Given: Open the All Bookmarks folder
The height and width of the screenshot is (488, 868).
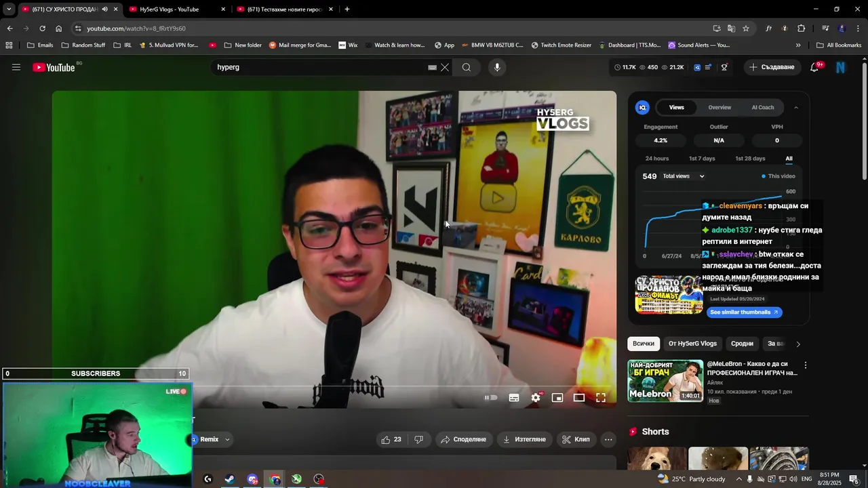Looking at the screenshot, I should [x=839, y=45].
